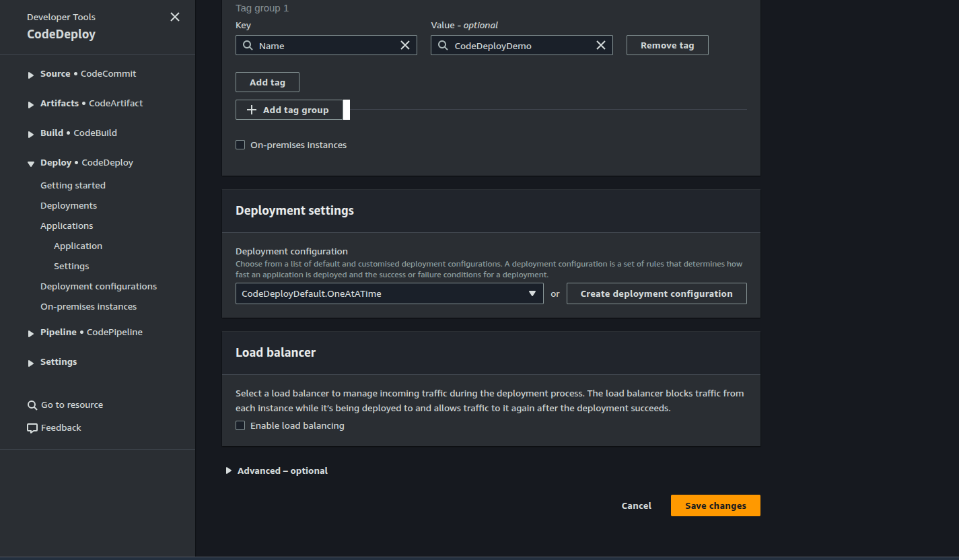Open the Deployment configuration dropdown

389,293
